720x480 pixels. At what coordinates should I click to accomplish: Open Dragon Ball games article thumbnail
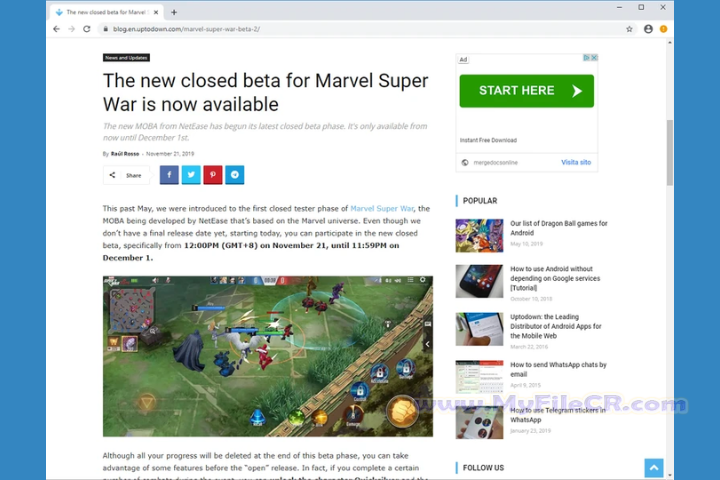click(479, 236)
